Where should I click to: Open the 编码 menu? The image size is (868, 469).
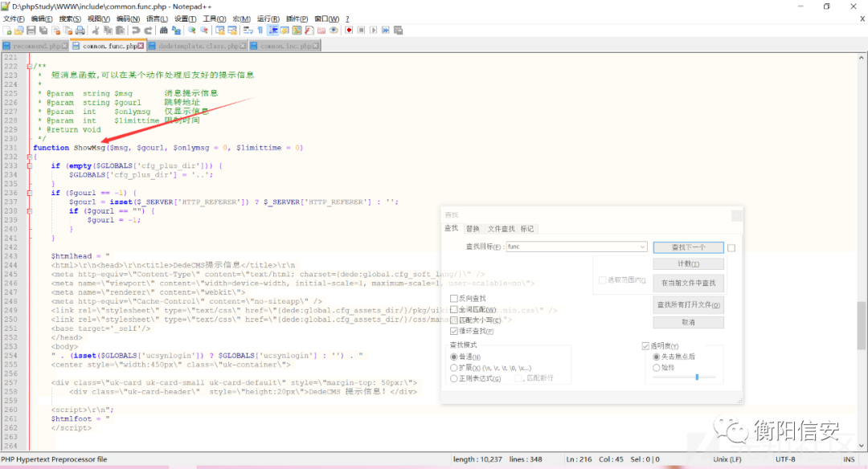(128, 18)
